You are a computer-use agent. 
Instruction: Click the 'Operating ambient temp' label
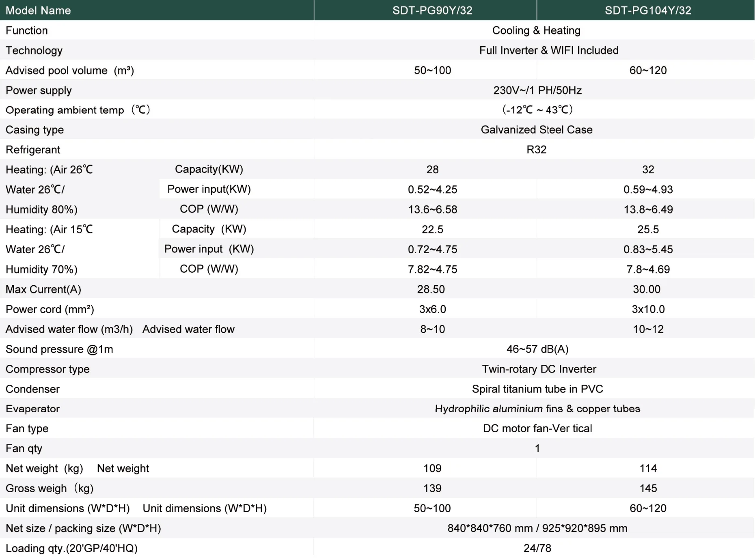point(78,110)
